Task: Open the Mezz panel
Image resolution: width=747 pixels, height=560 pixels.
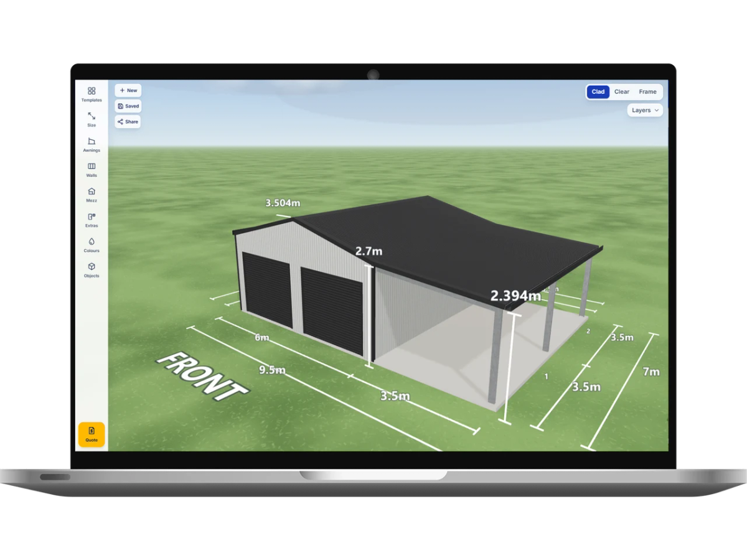Action: pyautogui.click(x=92, y=195)
